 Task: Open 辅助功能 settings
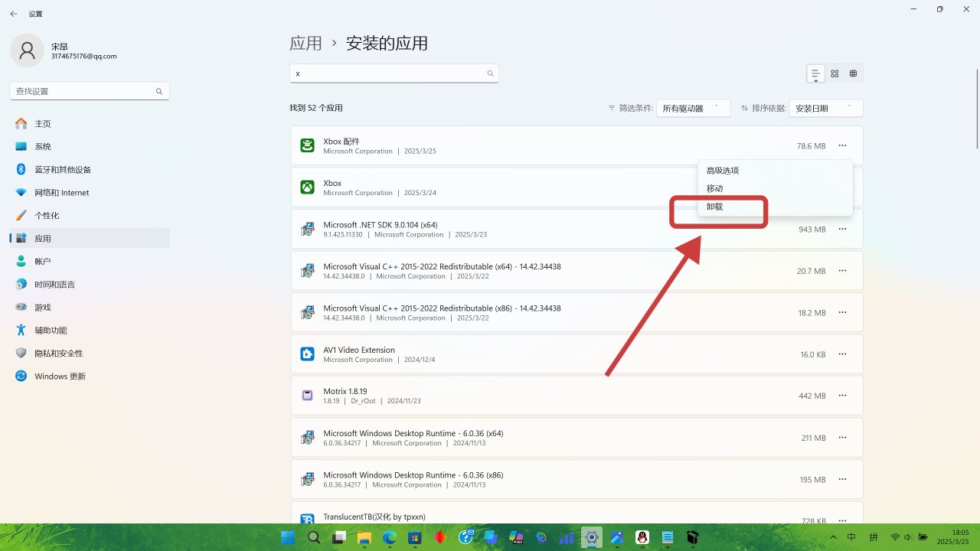[90, 331]
